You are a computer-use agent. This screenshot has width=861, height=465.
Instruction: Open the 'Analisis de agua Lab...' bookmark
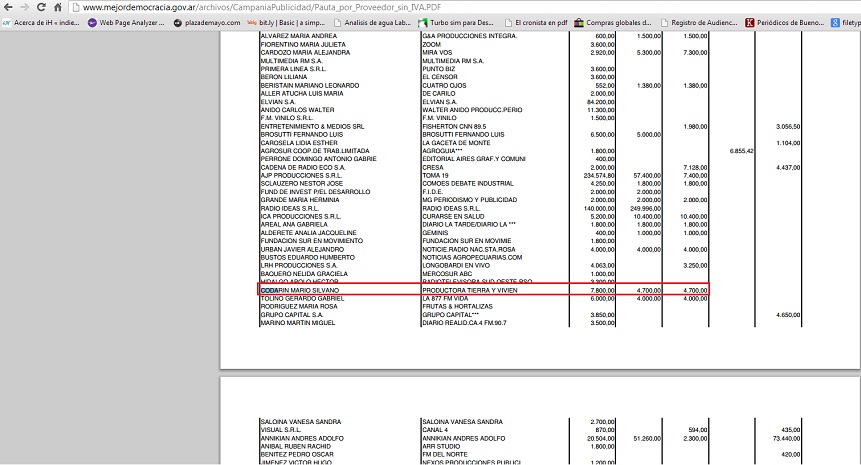(372, 23)
